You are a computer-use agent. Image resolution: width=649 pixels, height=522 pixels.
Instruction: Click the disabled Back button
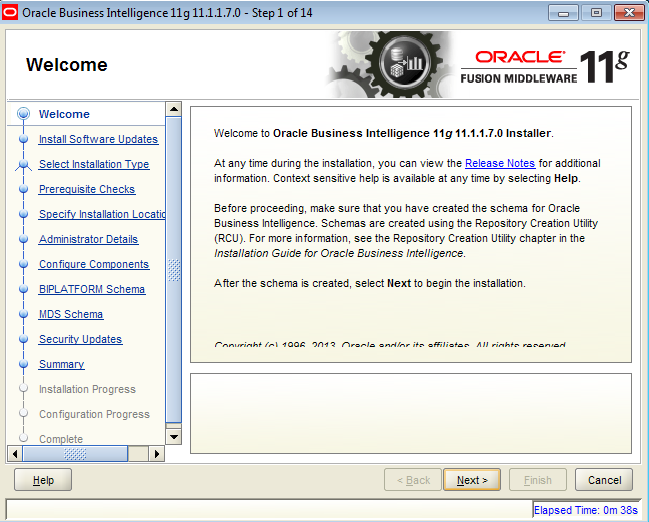(413, 480)
